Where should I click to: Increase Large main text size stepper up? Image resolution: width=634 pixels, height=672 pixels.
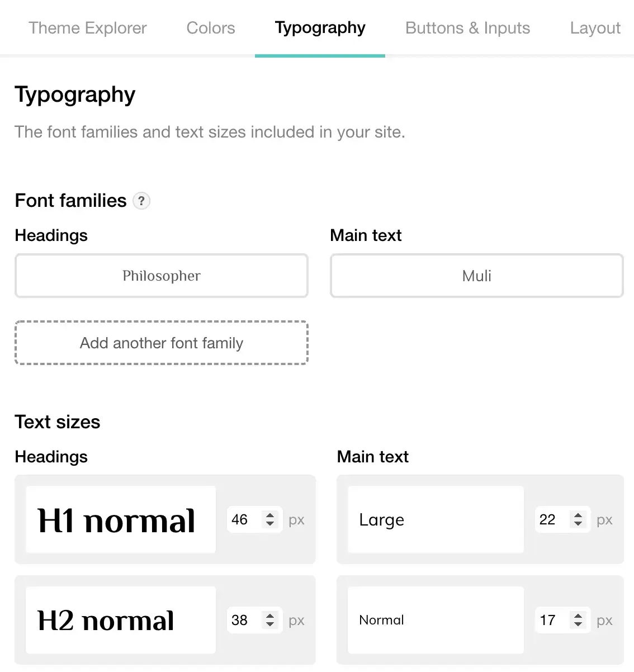coord(578,515)
